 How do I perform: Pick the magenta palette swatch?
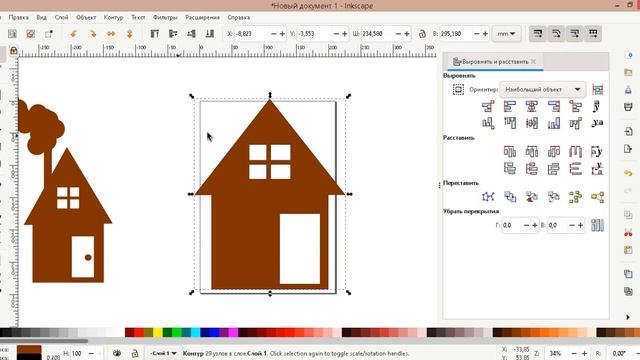(x=233, y=332)
